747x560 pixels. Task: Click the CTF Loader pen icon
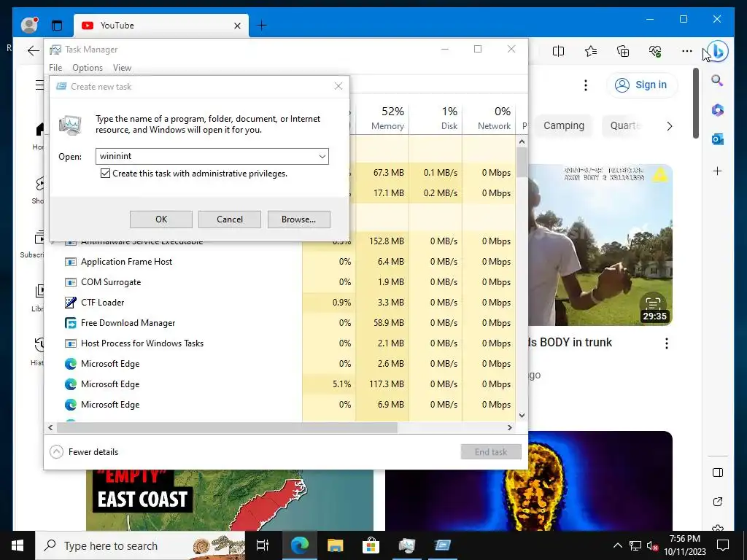(71, 303)
